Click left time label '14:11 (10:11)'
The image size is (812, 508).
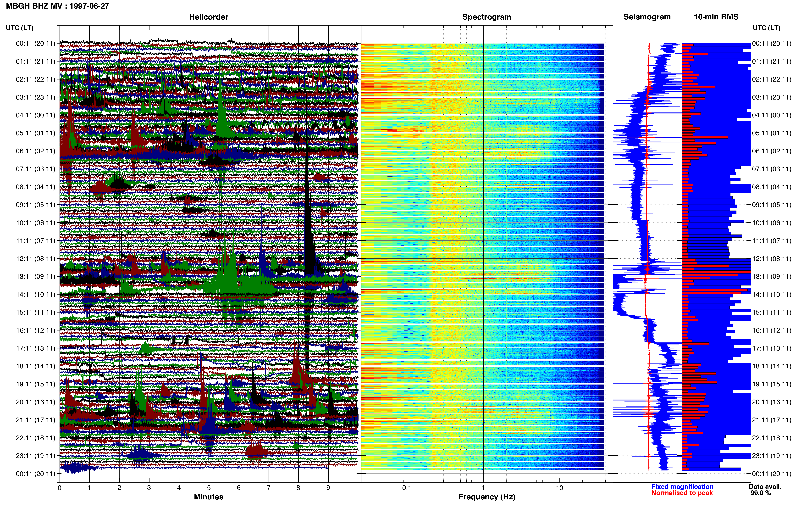(x=35, y=294)
